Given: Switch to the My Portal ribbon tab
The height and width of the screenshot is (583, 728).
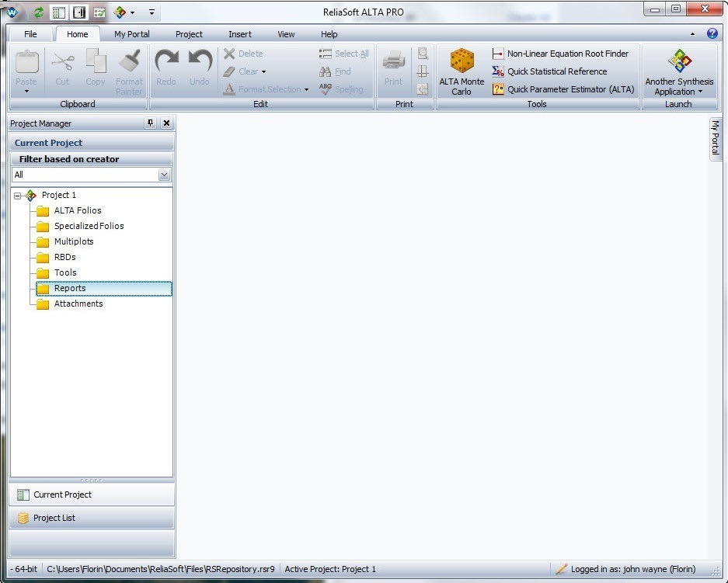Looking at the screenshot, I should point(132,34).
